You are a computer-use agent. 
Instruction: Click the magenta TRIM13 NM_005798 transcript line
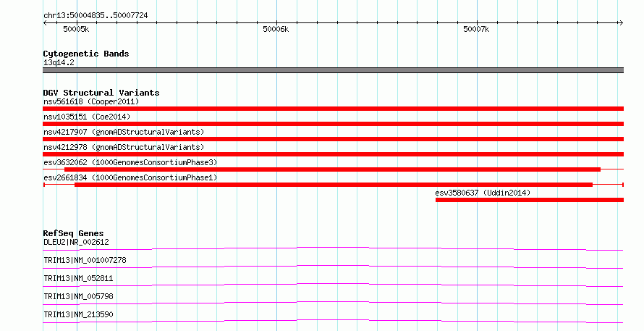[333, 303]
